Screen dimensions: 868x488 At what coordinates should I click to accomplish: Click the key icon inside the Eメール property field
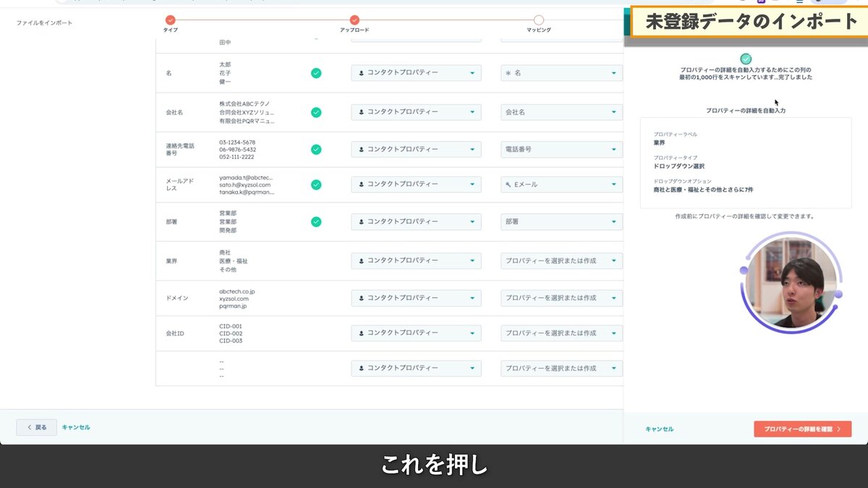[510, 184]
